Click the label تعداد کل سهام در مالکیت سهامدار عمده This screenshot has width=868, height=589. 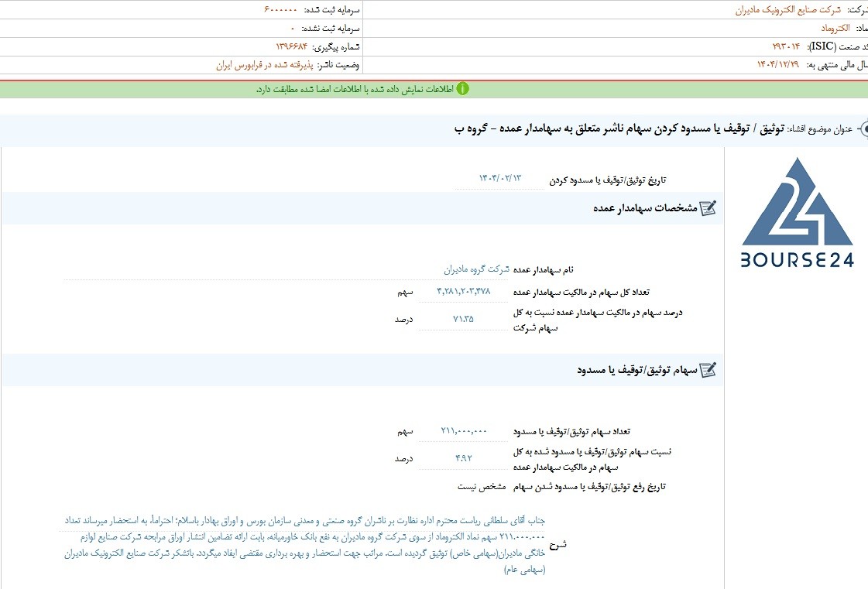pos(582,292)
